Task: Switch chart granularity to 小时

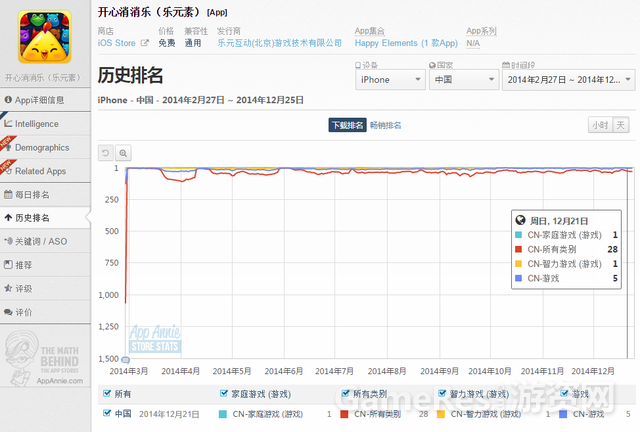Action: pos(600,125)
